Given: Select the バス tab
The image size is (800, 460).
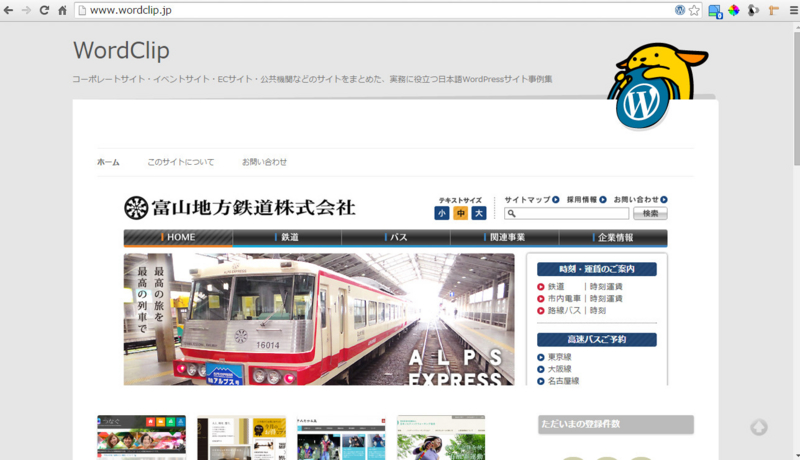Looking at the screenshot, I should pos(396,238).
